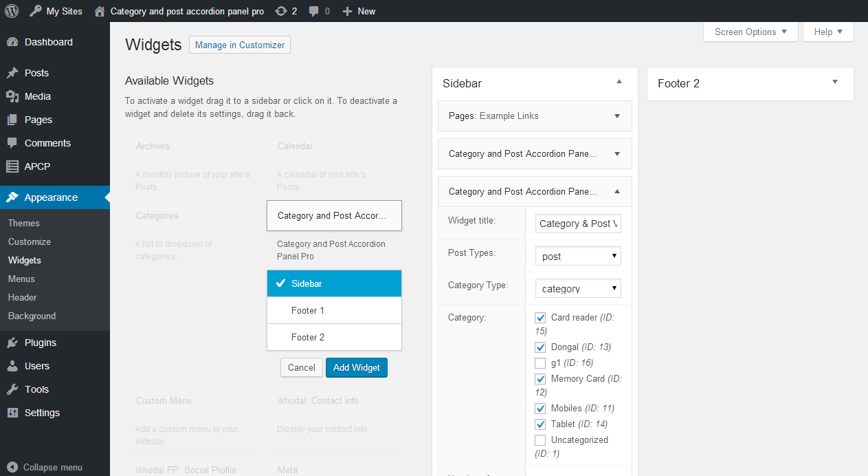Screen dimensions: 868x476
Task: Select Footer 2 in sidebar chooser
Action: [334, 337]
